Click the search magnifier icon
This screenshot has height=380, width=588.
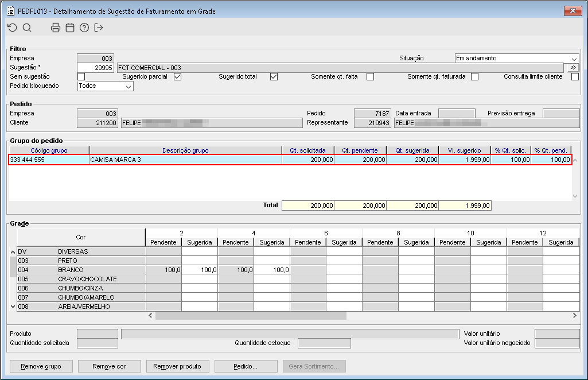pyautogui.click(x=27, y=28)
